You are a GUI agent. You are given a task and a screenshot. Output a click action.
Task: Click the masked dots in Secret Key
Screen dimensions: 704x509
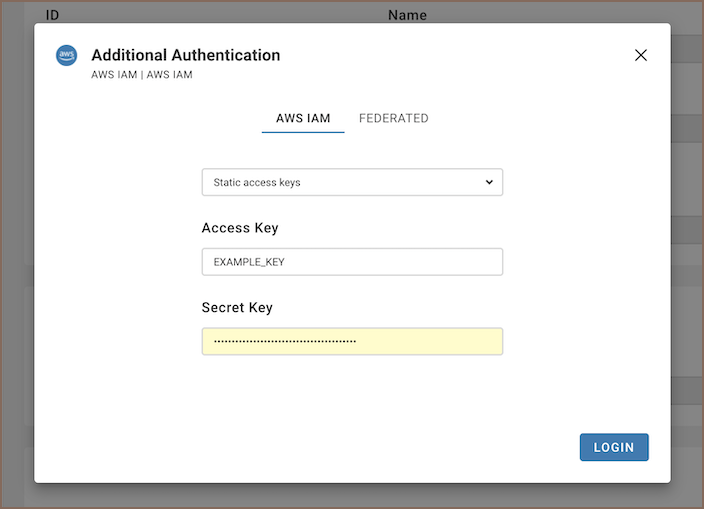click(x=285, y=342)
